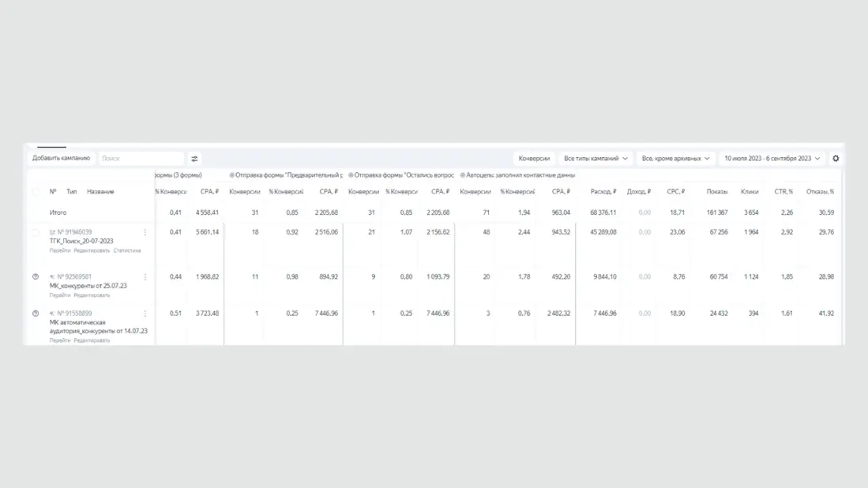Click the Конверсии button in toolbar
The height and width of the screenshot is (488, 868).
[534, 158]
